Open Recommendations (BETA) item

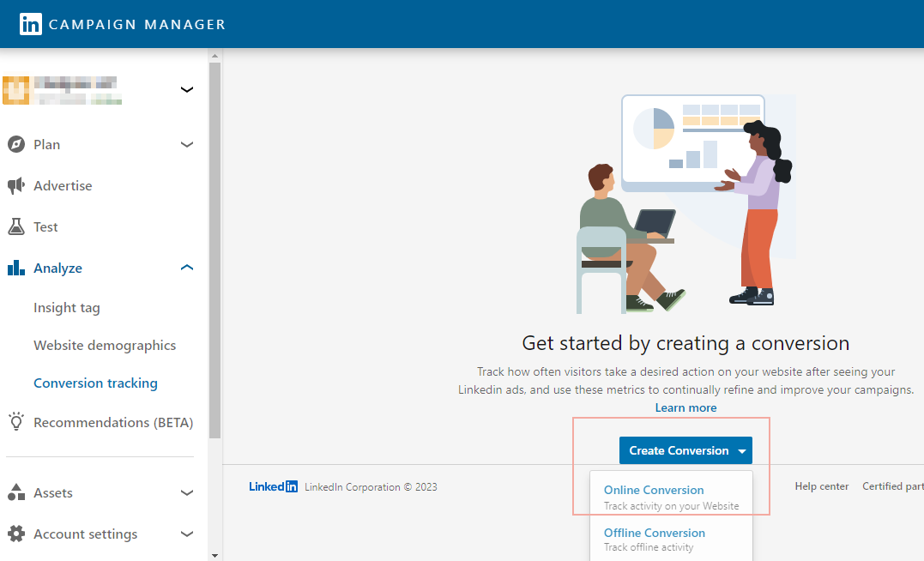coord(113,423)
